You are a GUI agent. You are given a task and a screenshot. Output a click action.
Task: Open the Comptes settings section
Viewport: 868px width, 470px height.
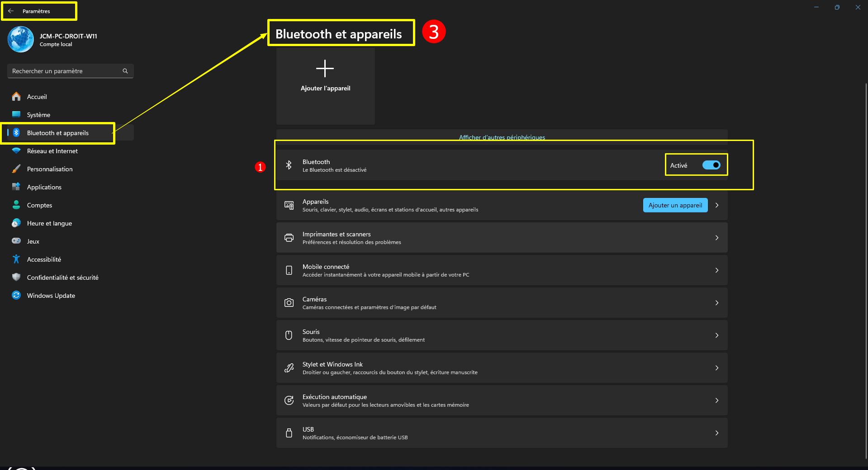[71, 205]
